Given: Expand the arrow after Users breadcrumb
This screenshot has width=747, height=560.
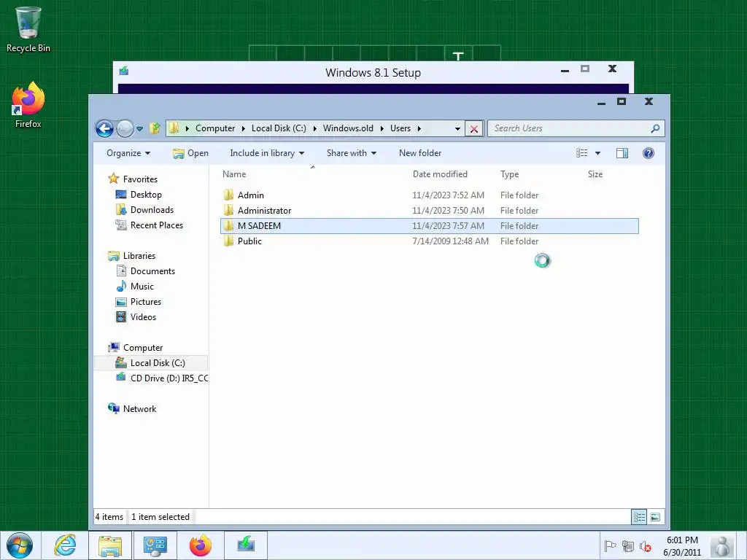Looking at the screenshot, I should (x=419, y=128).
